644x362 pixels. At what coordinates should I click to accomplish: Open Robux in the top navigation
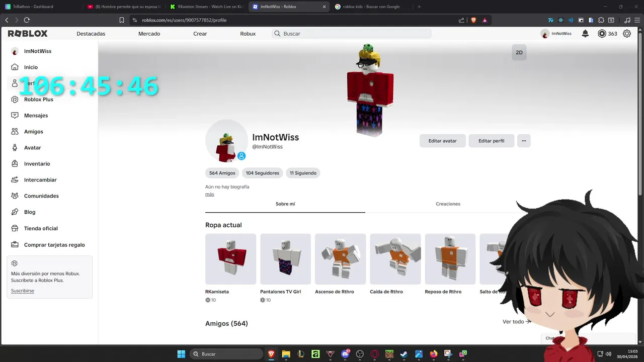248,34
